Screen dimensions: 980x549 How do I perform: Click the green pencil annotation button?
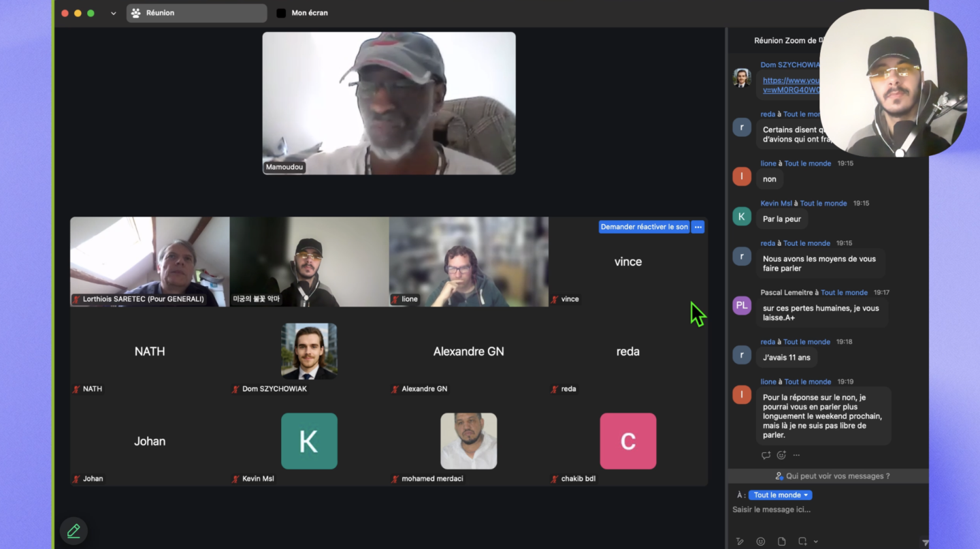[x=73, y=531]
